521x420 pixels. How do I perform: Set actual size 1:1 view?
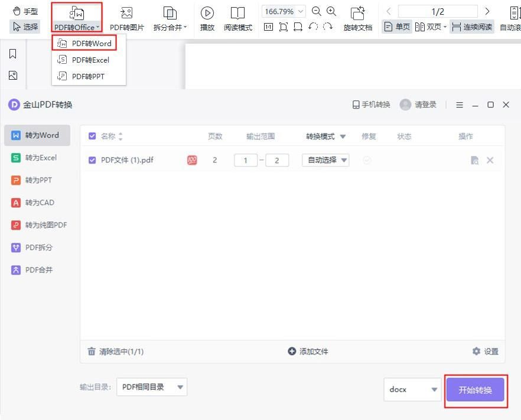tap(268, 27)
